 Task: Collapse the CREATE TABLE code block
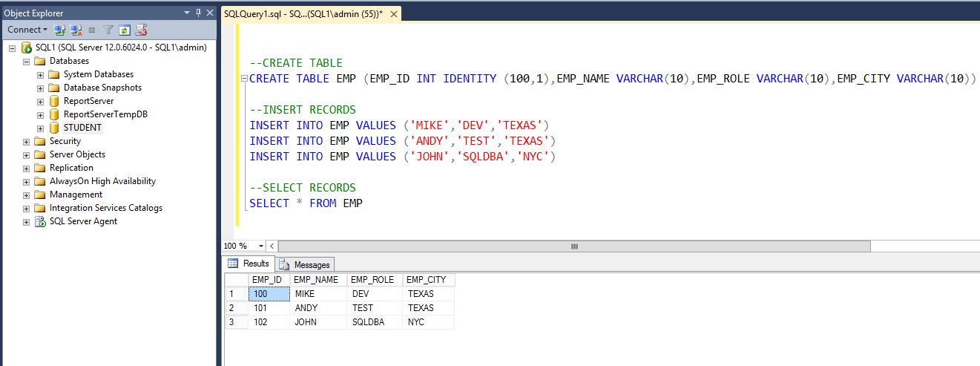coord(243,79)
